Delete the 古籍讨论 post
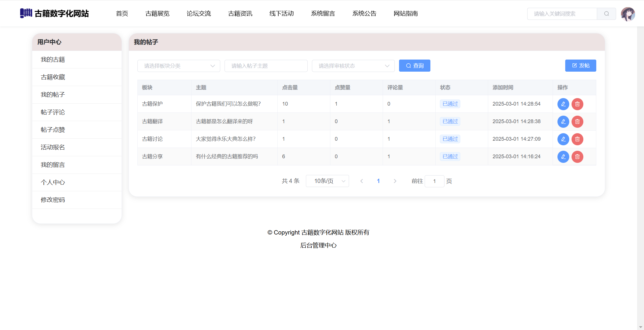This screenshot has width=644, height=330. coord(577,139)
